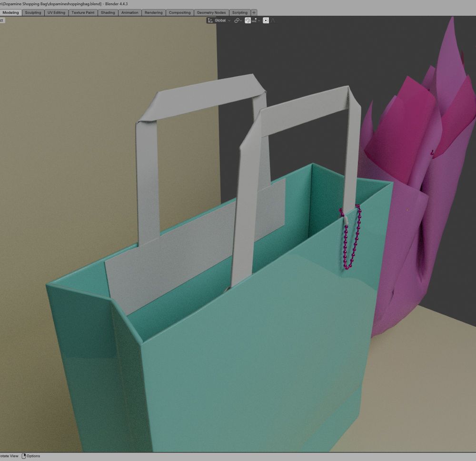Open the Geometry Nodes workspace
The width and height of the screenshot is (476, 461).
[x=211, y=13]
